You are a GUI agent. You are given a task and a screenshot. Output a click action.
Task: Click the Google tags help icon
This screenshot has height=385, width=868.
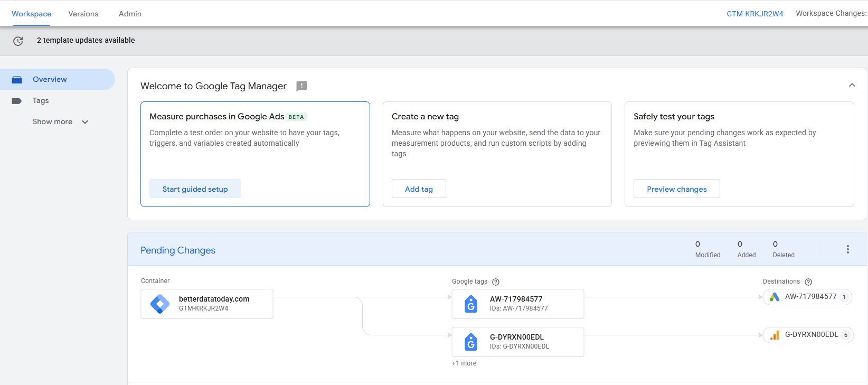tap(495, 282)
